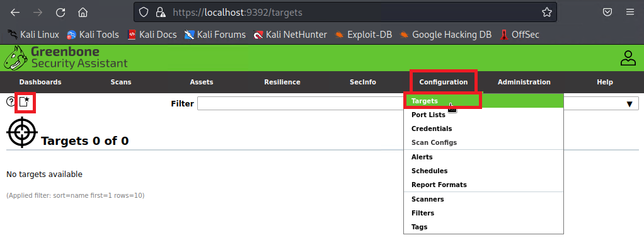Open the Dashboards menu
Viewport: 644px width, 240px height.
click(40, 82)
